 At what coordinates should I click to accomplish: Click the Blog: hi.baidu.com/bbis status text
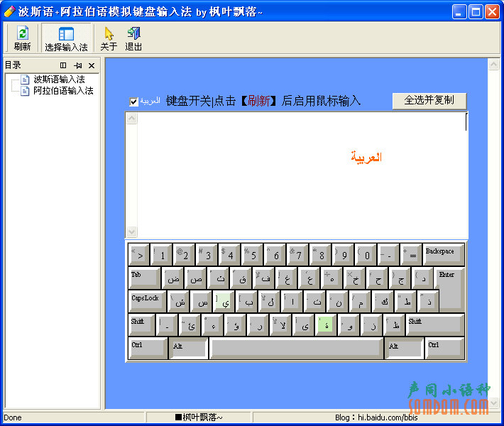(x=376, y=417)
